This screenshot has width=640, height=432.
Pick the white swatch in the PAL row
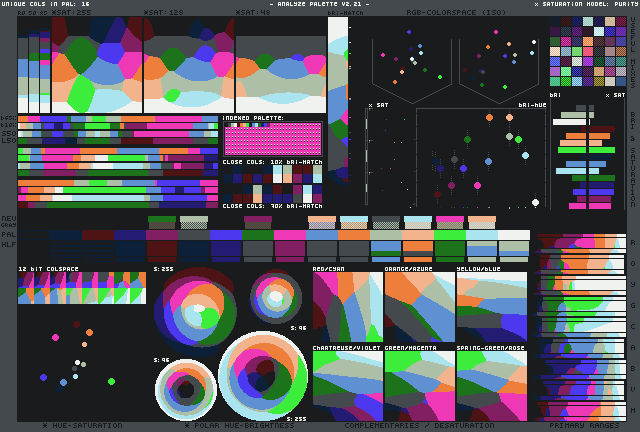(x=514, y=235)
